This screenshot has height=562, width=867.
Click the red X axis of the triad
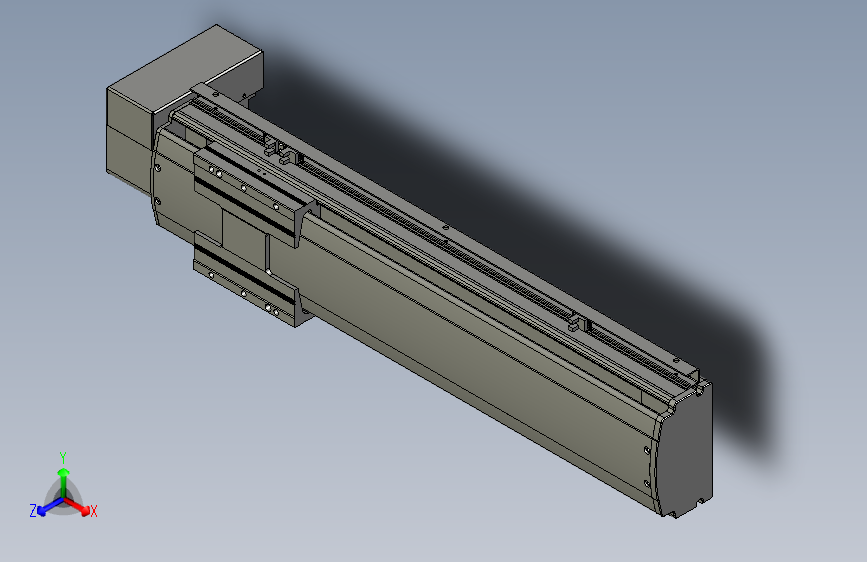point(77,506)
